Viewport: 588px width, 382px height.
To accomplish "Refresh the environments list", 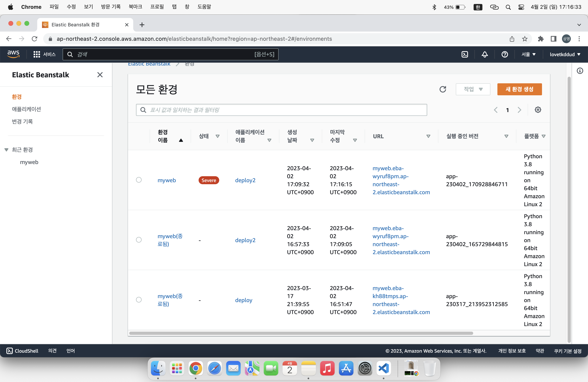I will point(443,89).
